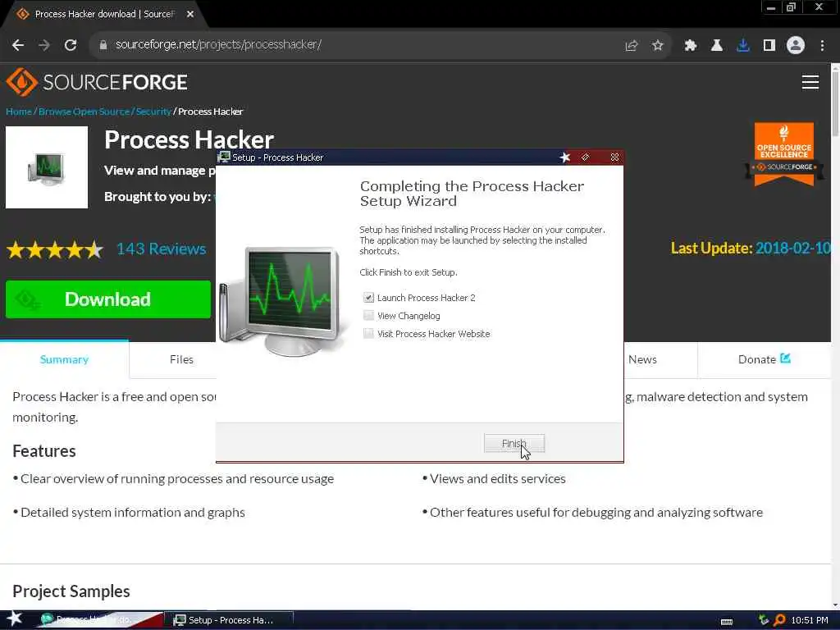Go back using browser back arrow
Image resolution: width=840 pixels, height=630 pixels.
click(18, 45)
